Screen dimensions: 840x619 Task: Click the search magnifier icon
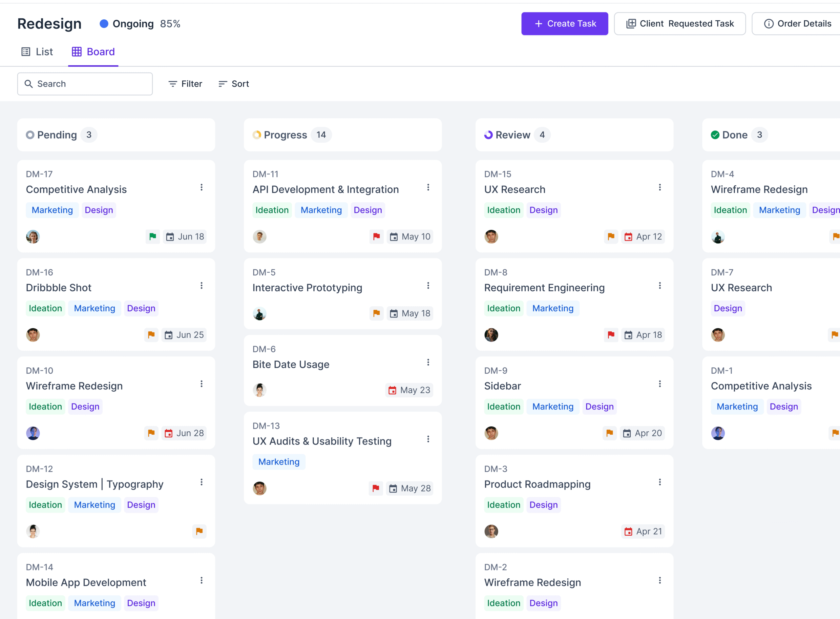29,84
